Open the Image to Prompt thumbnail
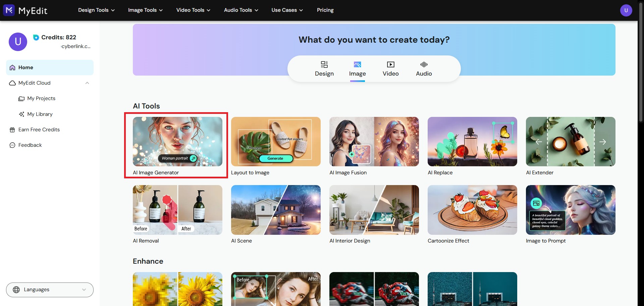 (x=571, y=210)
